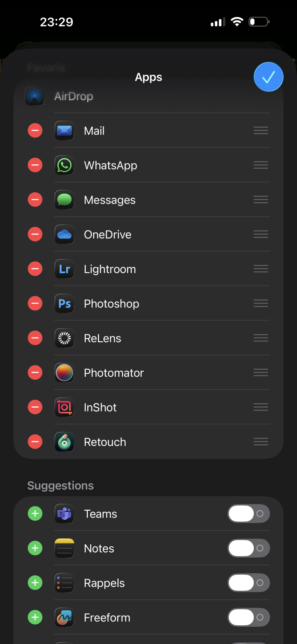
Task: Delete Retouch from favorites via minus icon
Action: 35,442
